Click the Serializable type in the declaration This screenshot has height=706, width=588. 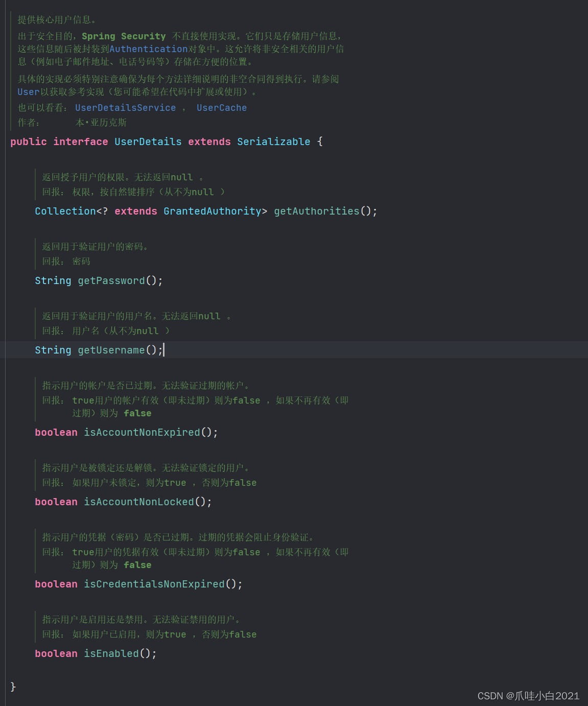tap(273, 142)
